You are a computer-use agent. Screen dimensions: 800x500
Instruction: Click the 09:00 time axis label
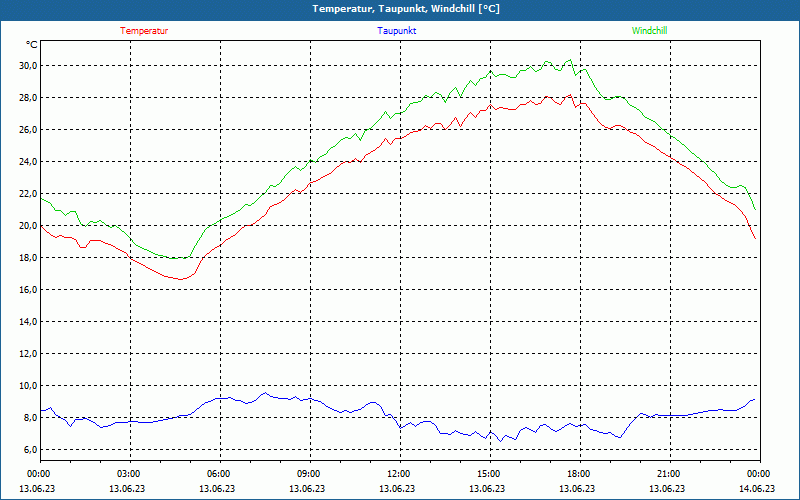click(x=310, y=474)
